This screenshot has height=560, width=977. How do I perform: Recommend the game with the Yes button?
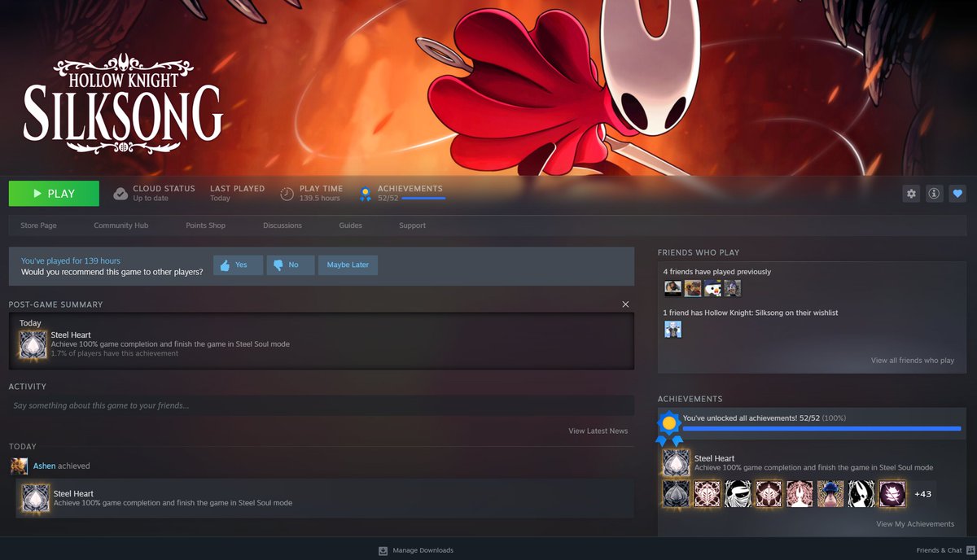pyautogui.click(x=239, y=265)
